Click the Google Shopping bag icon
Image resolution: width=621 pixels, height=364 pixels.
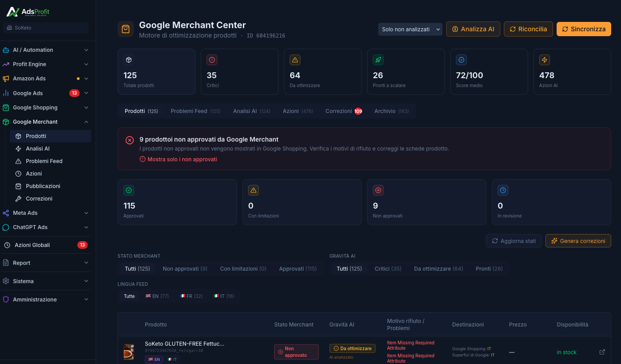coord(6,108)
